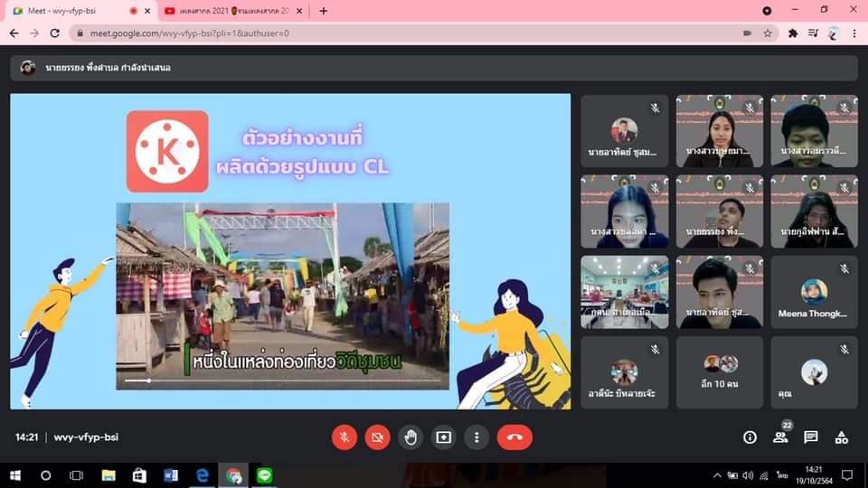Screen dimensions: 868x488
Task: Open more options three-dot menu
Action: (476, 437)
